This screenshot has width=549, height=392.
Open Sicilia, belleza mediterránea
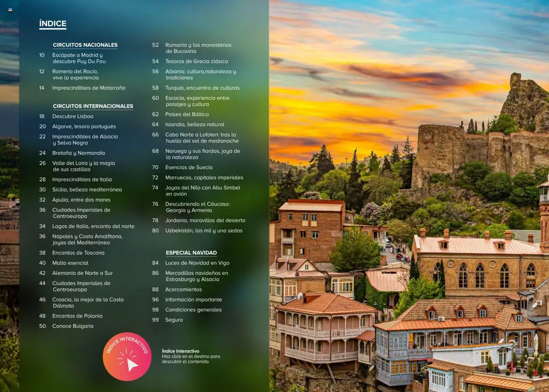pyautogui.click(x=87, y=190)
